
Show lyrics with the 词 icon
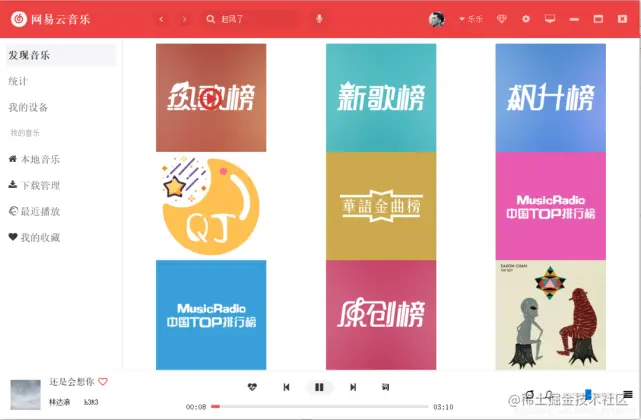coord(385,387)
